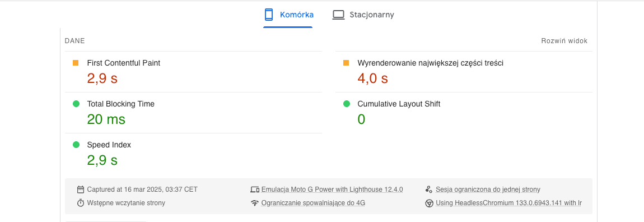
Task: Click the calendar icon beside Captured at
Action: pos(81,189)
